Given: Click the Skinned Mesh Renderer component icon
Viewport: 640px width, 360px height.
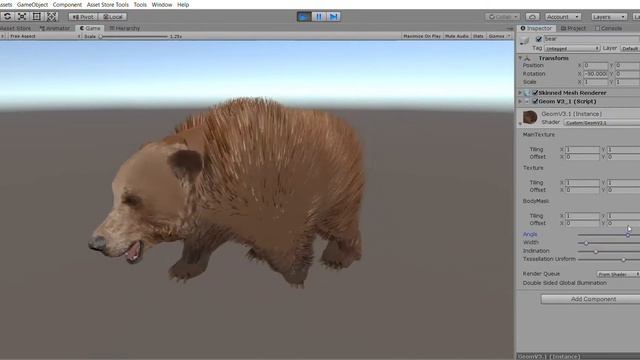Looking at the screenshot, I should pos(527,93).
